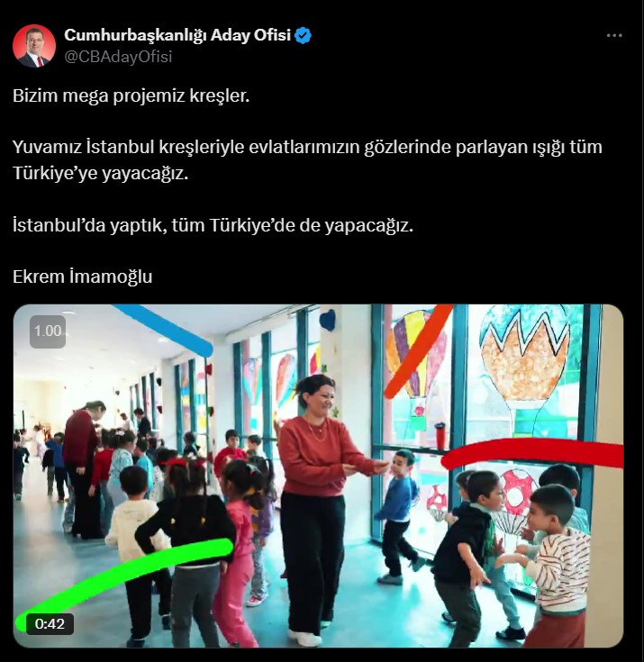Click the blue brush stroke overlay

click(x=165, y=330)
